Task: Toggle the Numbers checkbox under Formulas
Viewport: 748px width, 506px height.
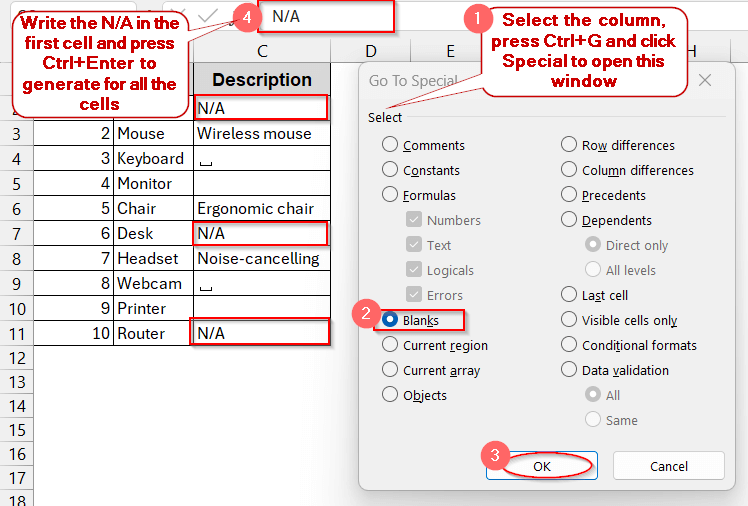Action: tap(414, 220)
